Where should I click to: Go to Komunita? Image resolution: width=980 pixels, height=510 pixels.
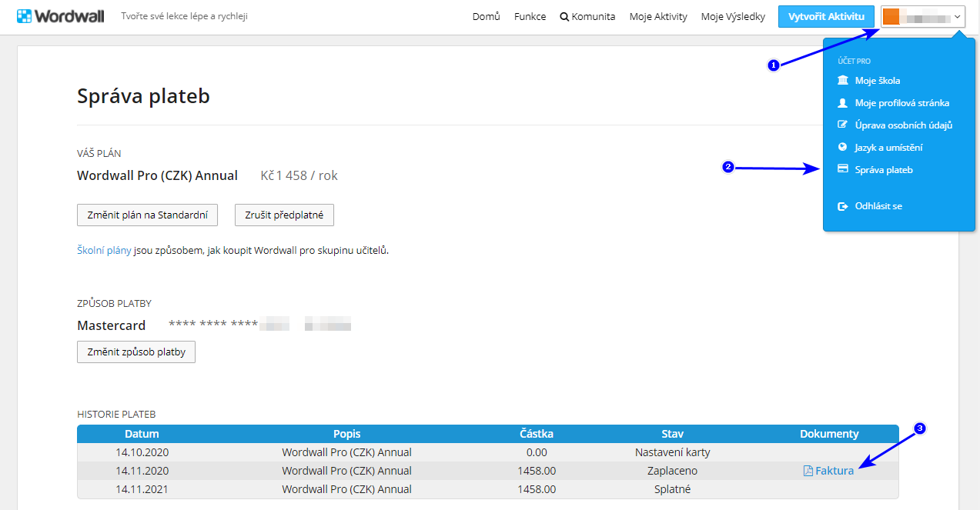point(594,17)
